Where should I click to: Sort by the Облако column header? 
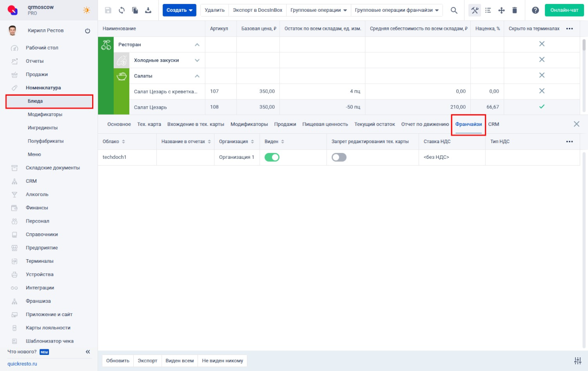[114, 142]
